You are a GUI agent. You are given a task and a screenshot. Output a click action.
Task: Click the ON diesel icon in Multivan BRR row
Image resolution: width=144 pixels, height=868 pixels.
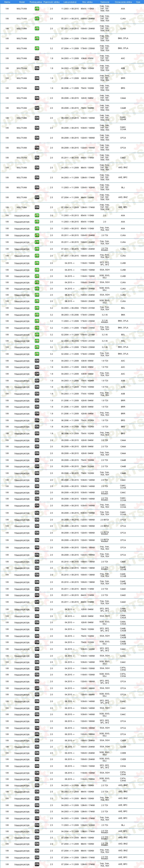(37, 78)
